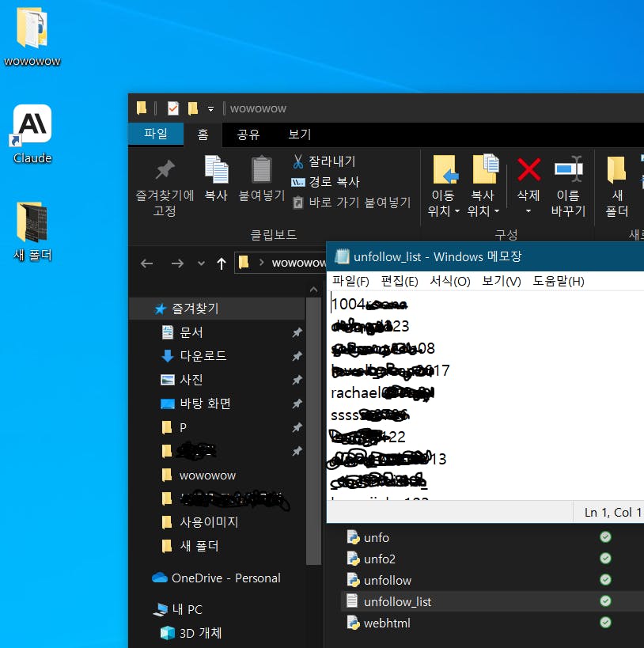Switch to the 보기 ribbon tab

tap(300, 135)
